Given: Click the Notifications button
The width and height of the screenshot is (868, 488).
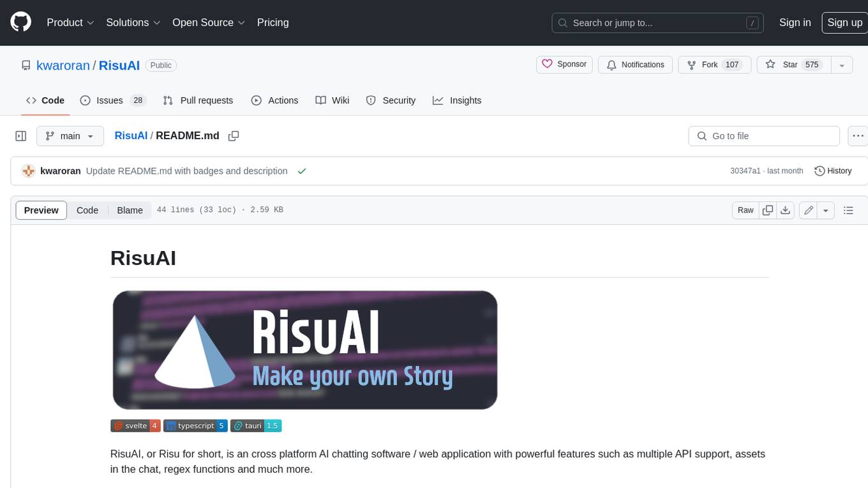Looking at the screenshot, I should [635, 65].
